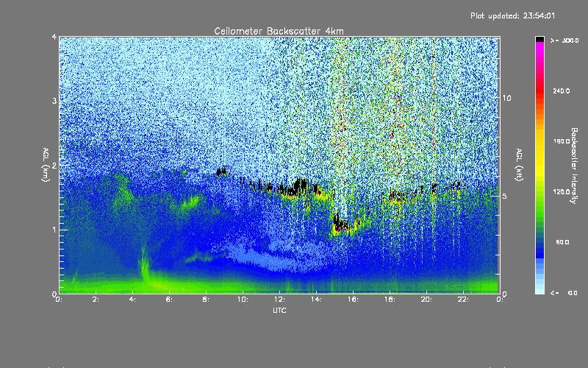Click the "<= 0.0" colorbar value
Viewport: 588px width, 368px height.
[564, 293]
